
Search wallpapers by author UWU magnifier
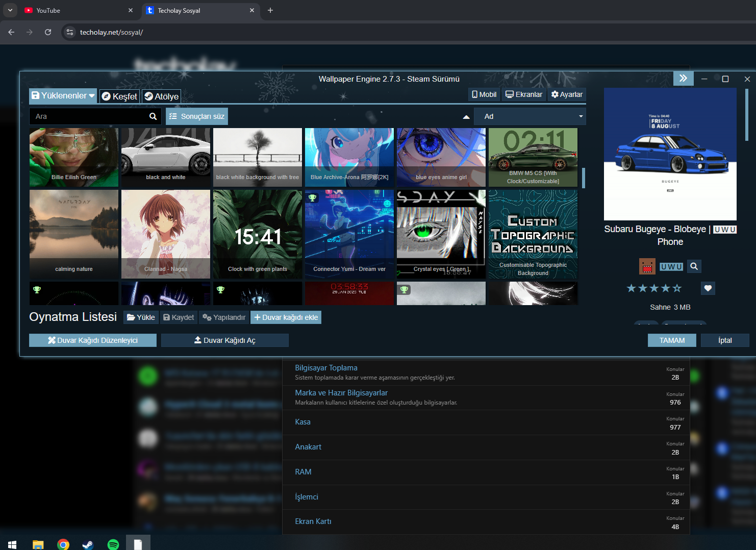pos(694,266)
